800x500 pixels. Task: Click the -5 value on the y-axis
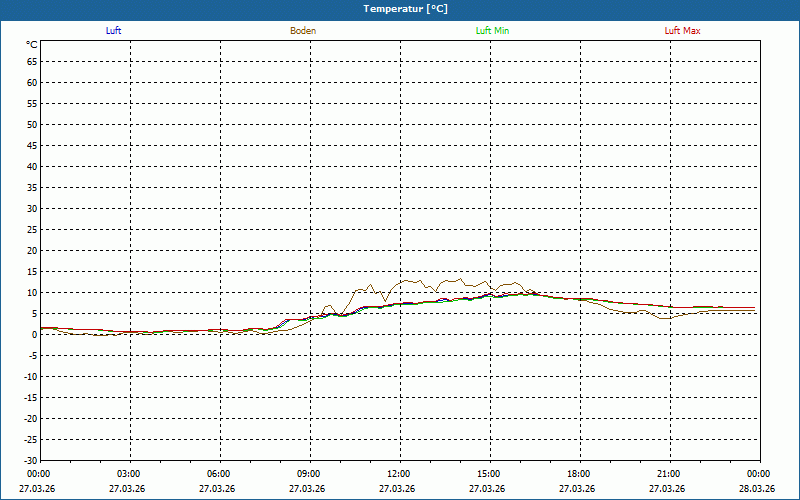pos(33,356)
